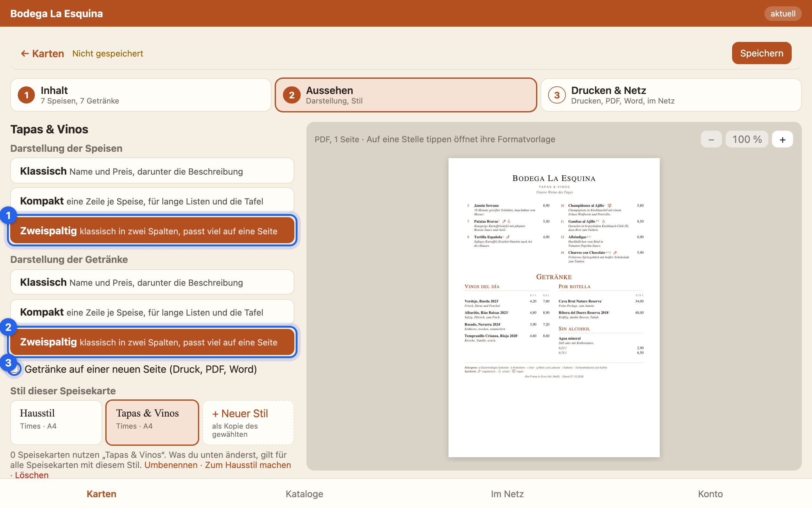The image size is (812, 508).
Task: Choose Kompakt under Darstellung der Speisen
Action: click(152, 201)
